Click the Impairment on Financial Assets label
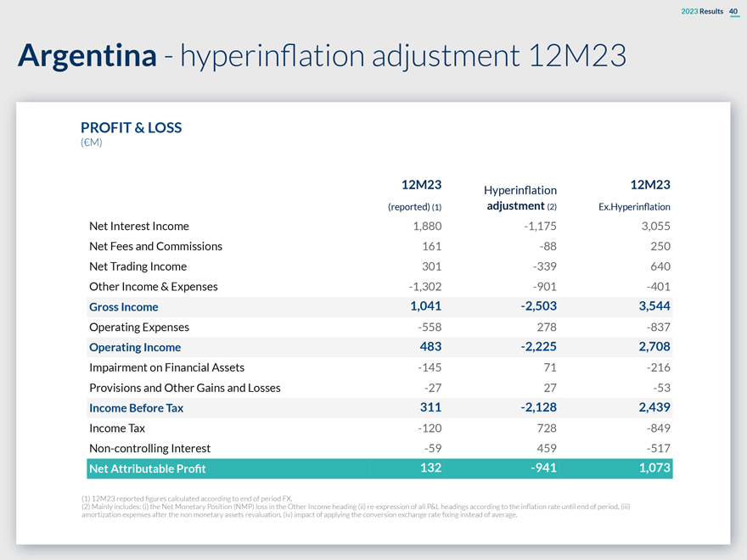The image size is (747, 560). [x=166, y=367]
